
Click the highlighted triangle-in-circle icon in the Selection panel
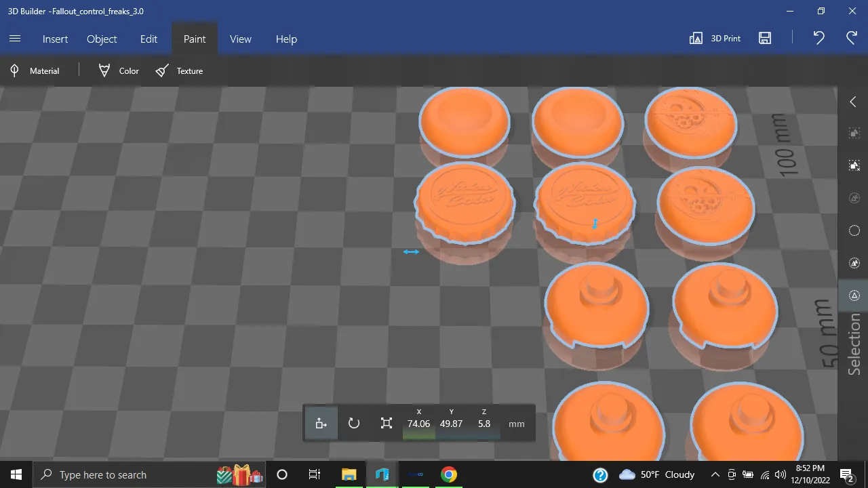(x=854, y=296)
